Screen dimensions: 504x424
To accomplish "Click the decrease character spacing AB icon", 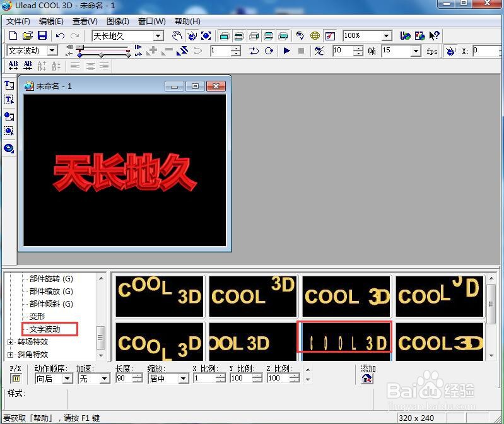I will (28, 66).
